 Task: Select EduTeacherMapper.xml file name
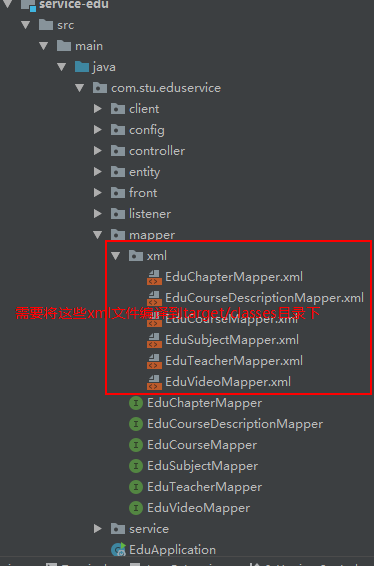(234, 361)
